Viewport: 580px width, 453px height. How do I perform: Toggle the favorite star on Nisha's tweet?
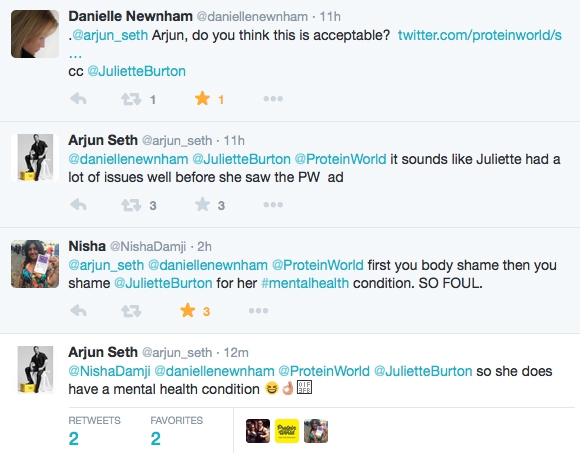pos(188,311)
